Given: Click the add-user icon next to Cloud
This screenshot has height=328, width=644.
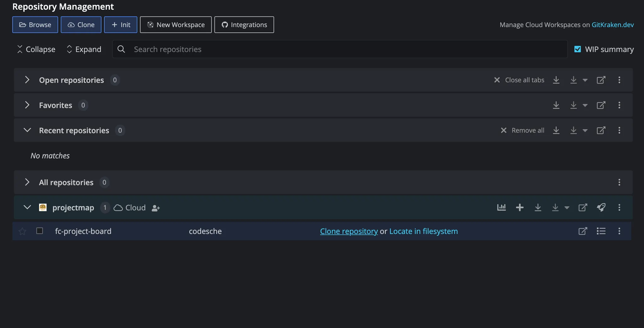Looking at the screenshot, I should tap(156, 208).
